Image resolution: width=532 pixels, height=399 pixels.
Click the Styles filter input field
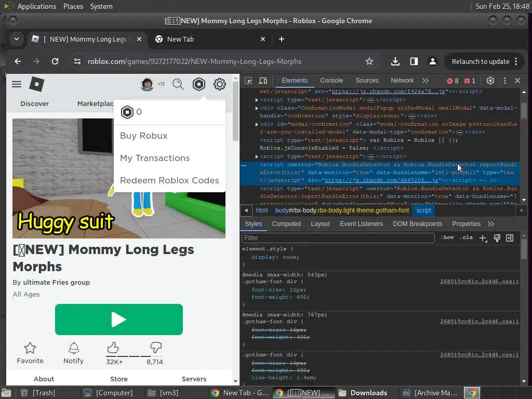click(338, 238)
